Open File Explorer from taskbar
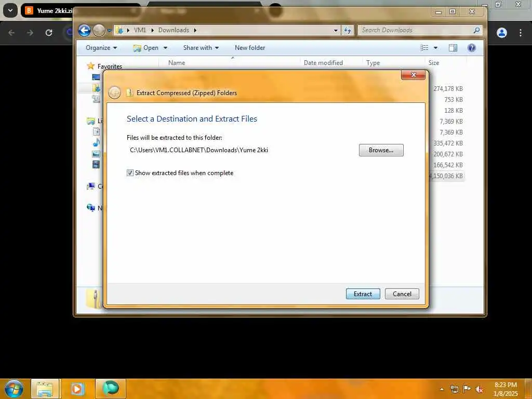 click(x=45, y=389)
